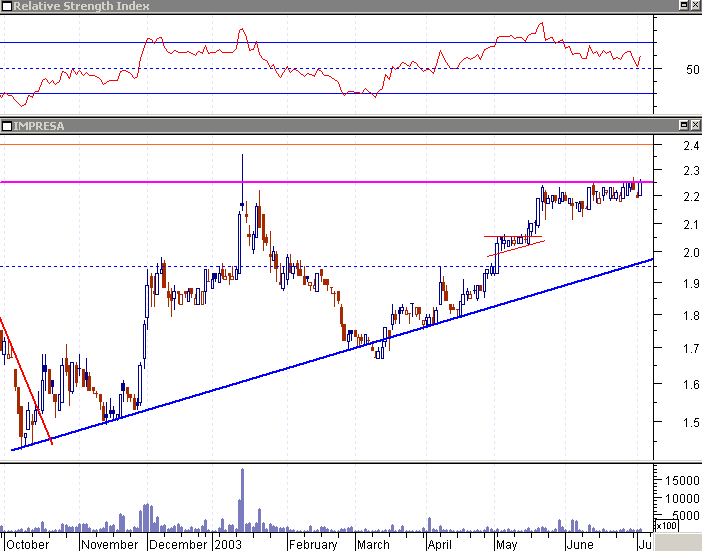
Task: Click the Relative Strength Index panel menu icon
Action: (x=6, y=6)
